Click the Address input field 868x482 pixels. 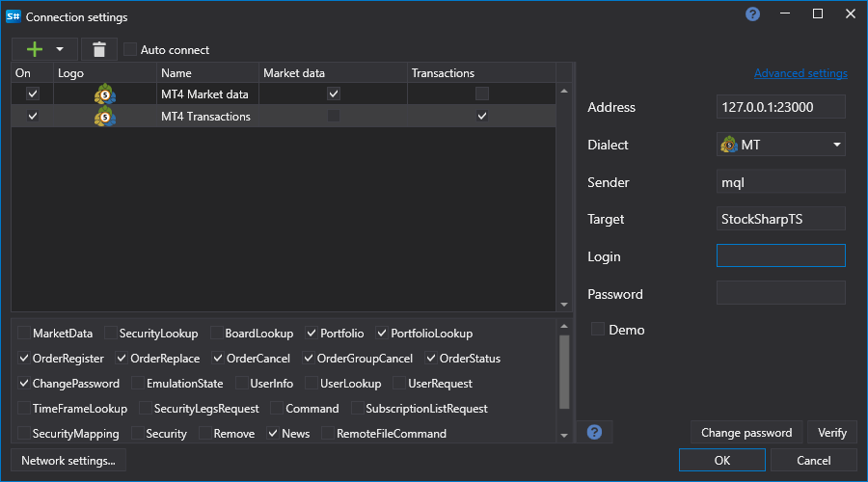pyautogui.click(x=780, y=107)
